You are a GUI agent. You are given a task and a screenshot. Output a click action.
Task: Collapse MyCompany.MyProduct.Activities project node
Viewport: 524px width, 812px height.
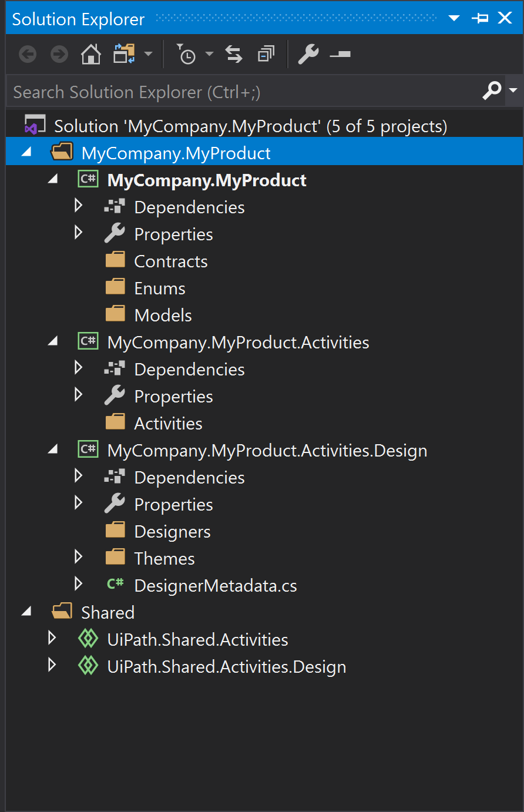[x=53, y=341]
